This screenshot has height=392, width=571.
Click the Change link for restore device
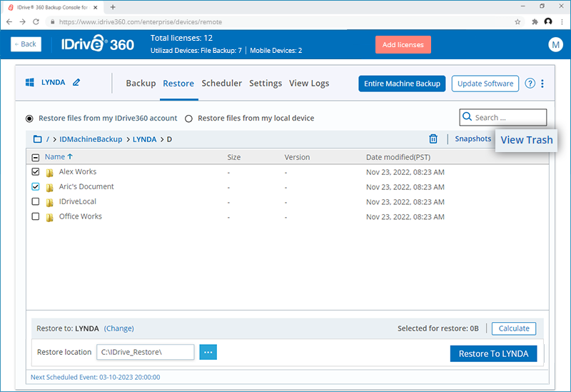119,328
